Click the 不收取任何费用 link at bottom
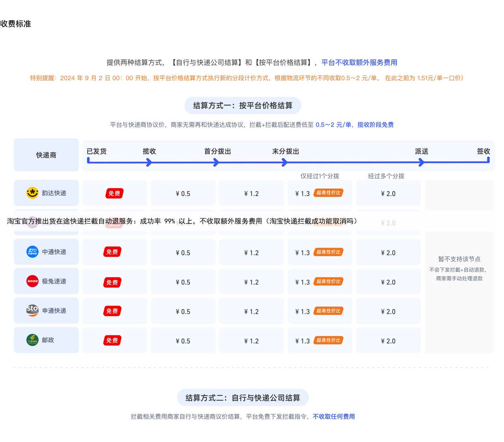The height and width of the screenshot is (442, 504). (x=334, y=416)
